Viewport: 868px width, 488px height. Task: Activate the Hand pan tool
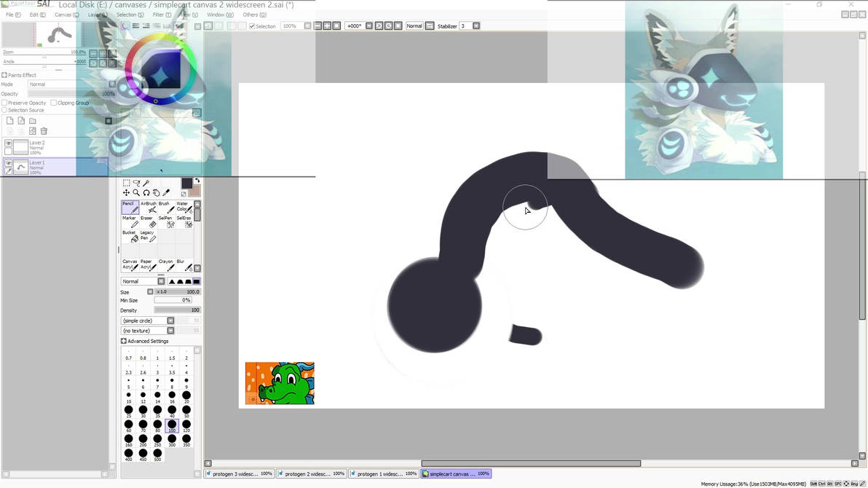point(156,193)
